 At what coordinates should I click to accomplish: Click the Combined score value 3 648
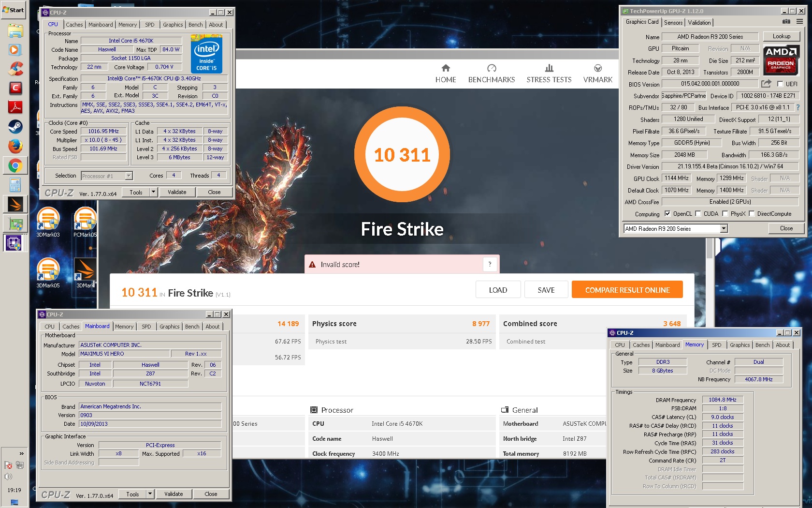(672, 324)
